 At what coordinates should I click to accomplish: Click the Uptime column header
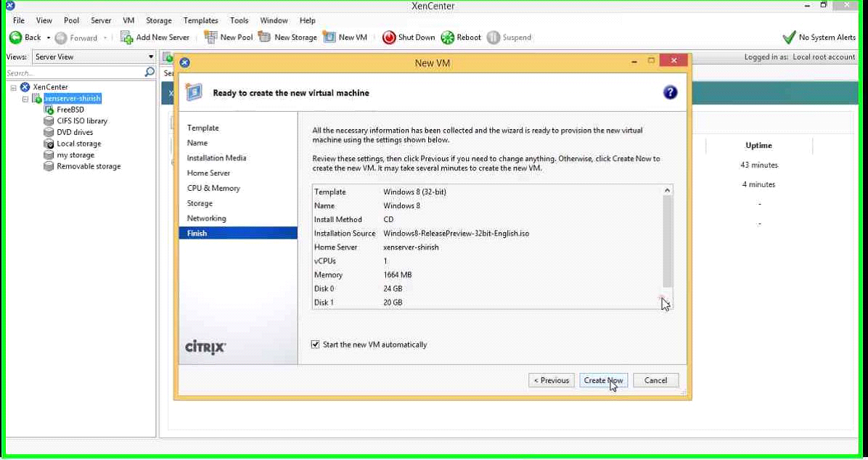point(758,146)
